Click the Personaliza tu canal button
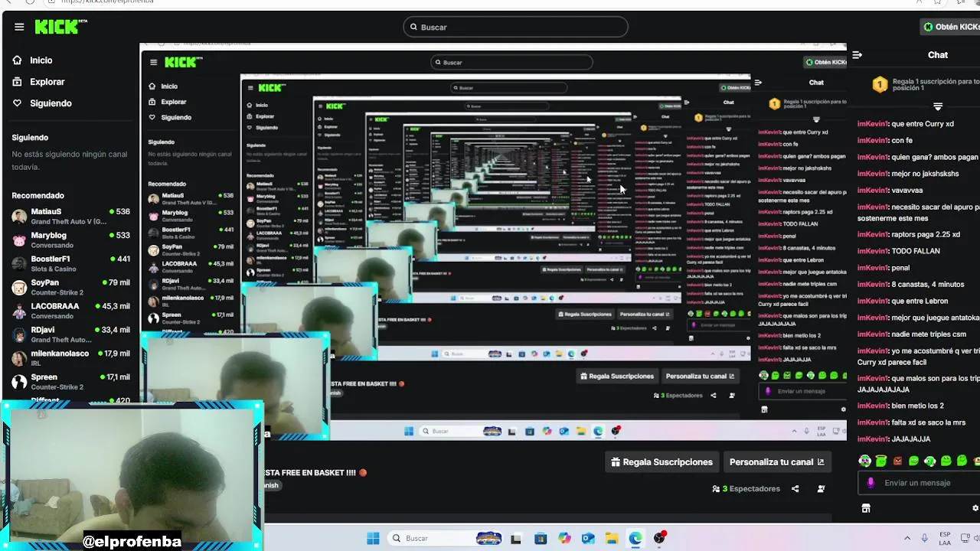The image size is (980, 551). click(777, 462)
